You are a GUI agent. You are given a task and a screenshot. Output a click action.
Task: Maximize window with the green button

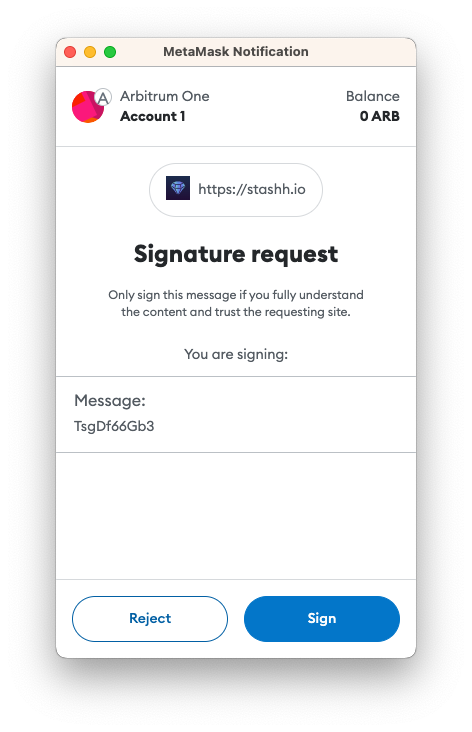(110, 52)
